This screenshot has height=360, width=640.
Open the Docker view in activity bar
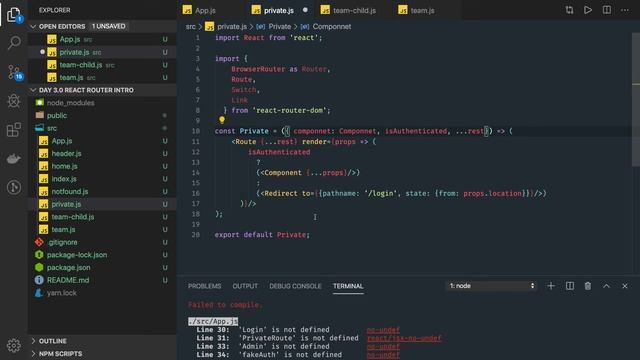click(x=14, y=158)
